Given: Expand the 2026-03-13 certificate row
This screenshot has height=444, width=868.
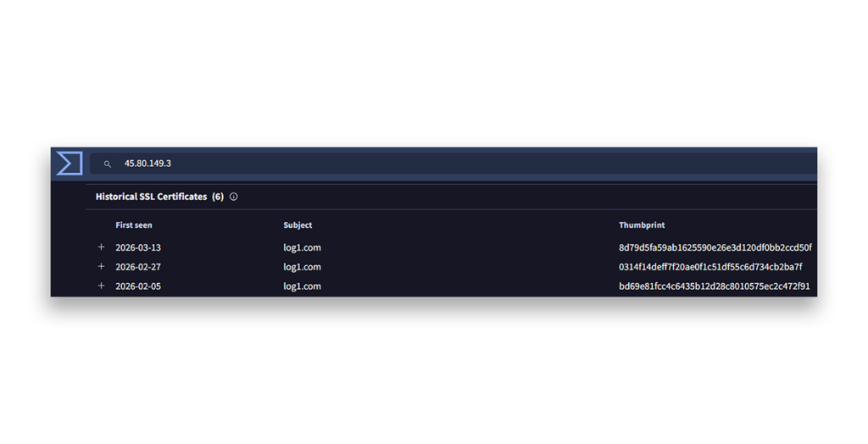Looking at the screenshot, I should click(x=102, y=247).
